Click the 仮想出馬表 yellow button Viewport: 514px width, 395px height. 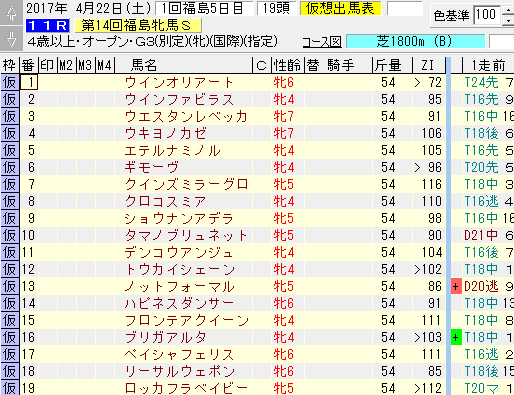[340, 8]
